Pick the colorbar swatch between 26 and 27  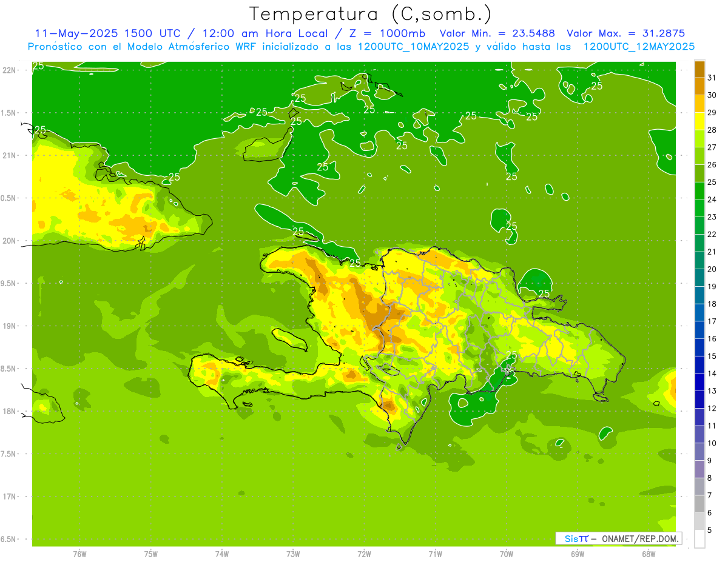click(x=699, y=156)
